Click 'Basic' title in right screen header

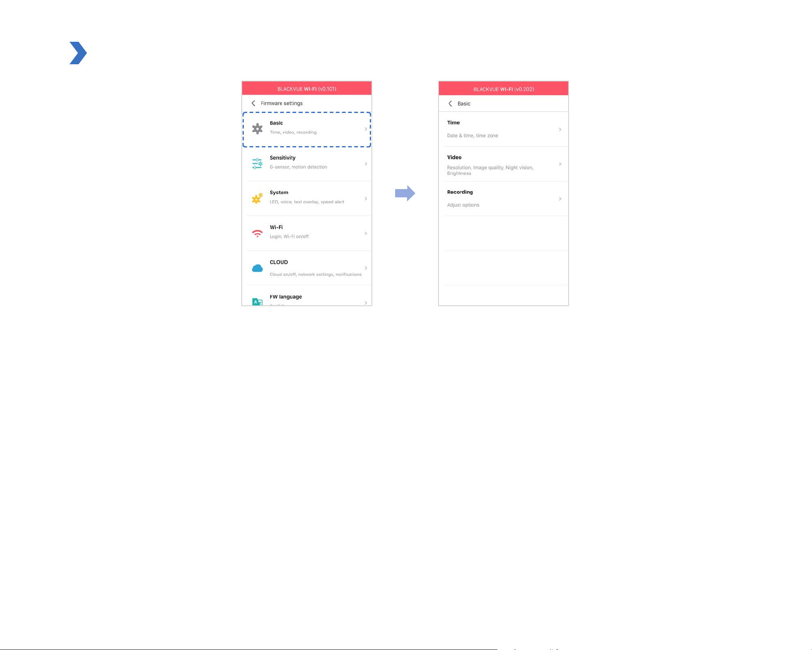coord(464,104)
